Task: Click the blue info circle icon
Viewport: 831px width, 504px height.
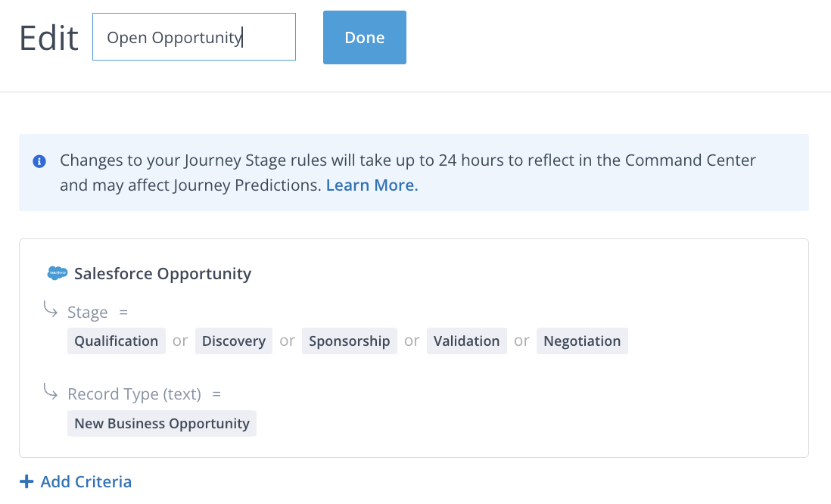Action: tap(39, 161)
